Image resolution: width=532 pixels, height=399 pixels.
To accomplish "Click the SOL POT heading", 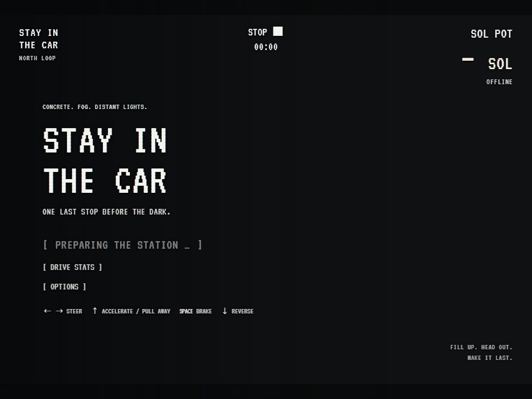I will click(491, 34).
